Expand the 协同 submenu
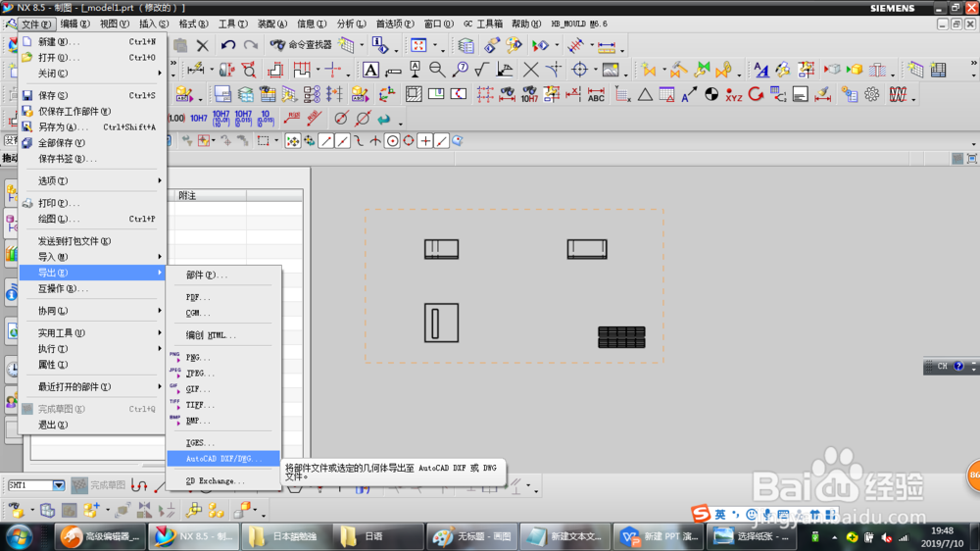The image size is (980, 551). point(92,311)
